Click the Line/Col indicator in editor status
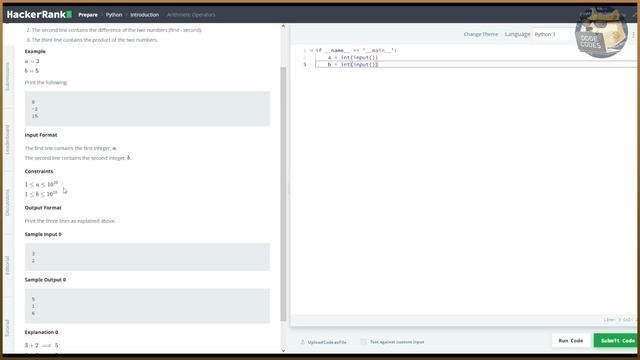This screenshot has height=360, width=640. (x=618, y=320)
